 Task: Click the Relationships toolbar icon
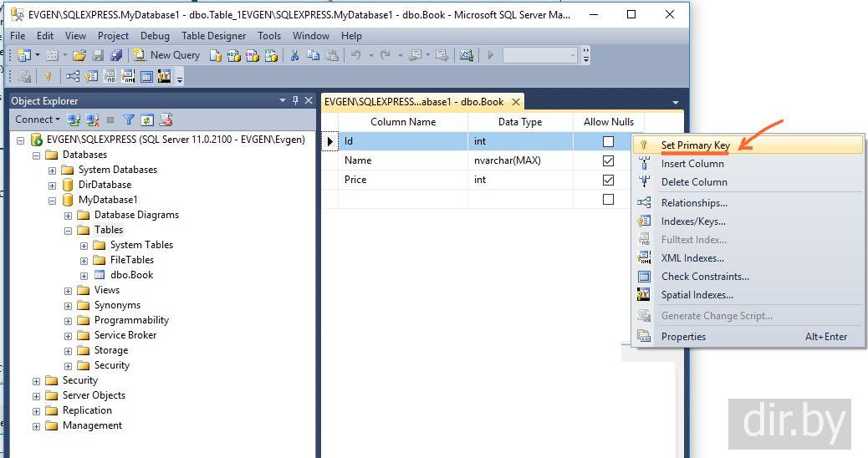[73, 76]
